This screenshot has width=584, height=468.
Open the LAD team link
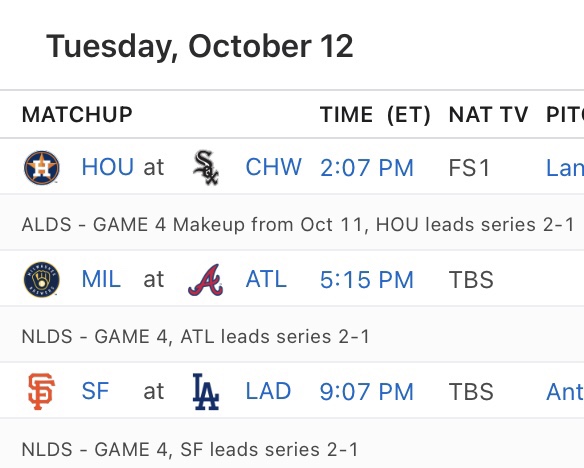[x=268, y=391]
